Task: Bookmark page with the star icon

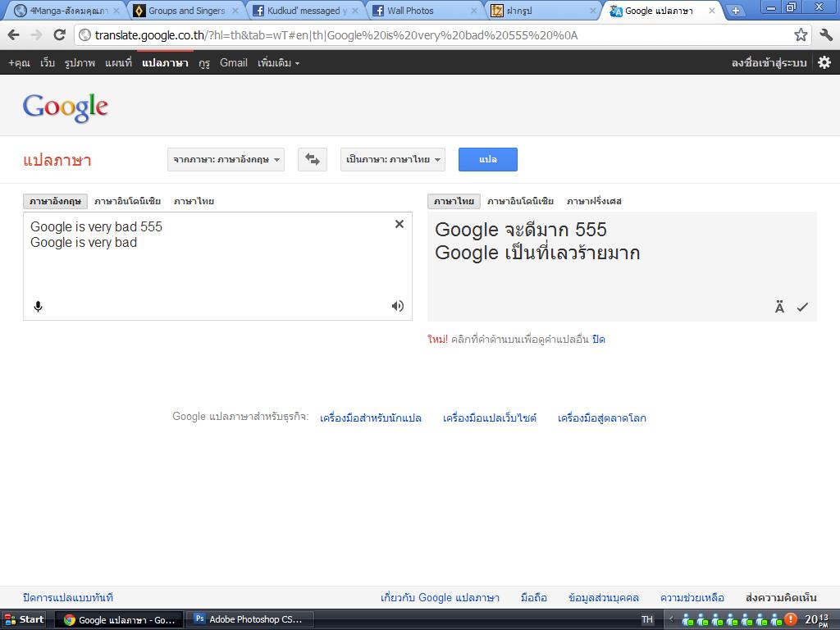Action: [x=801, y=34]
